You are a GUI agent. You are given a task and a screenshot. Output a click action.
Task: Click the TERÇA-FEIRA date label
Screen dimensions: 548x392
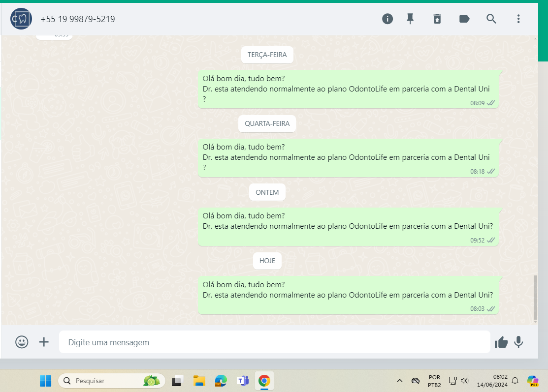click(267, 55)
